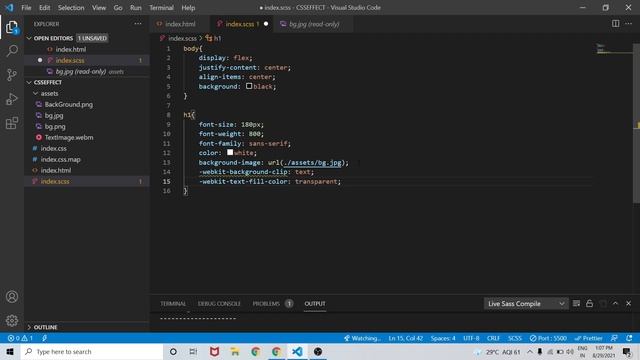The width and height of the screenshot is (640, 360).
Task: Follow the ./assets/bg.jpg url link
Action: click(x=313, y=162)
